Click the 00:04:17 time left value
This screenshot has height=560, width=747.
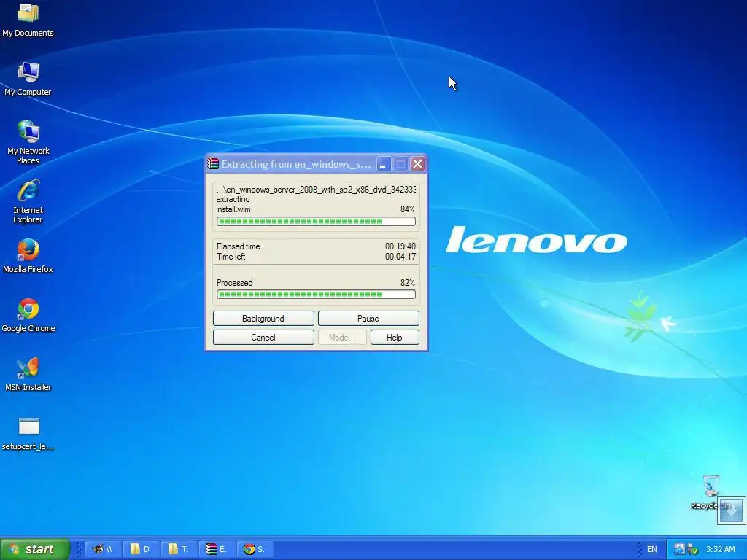tap(400, 257)
